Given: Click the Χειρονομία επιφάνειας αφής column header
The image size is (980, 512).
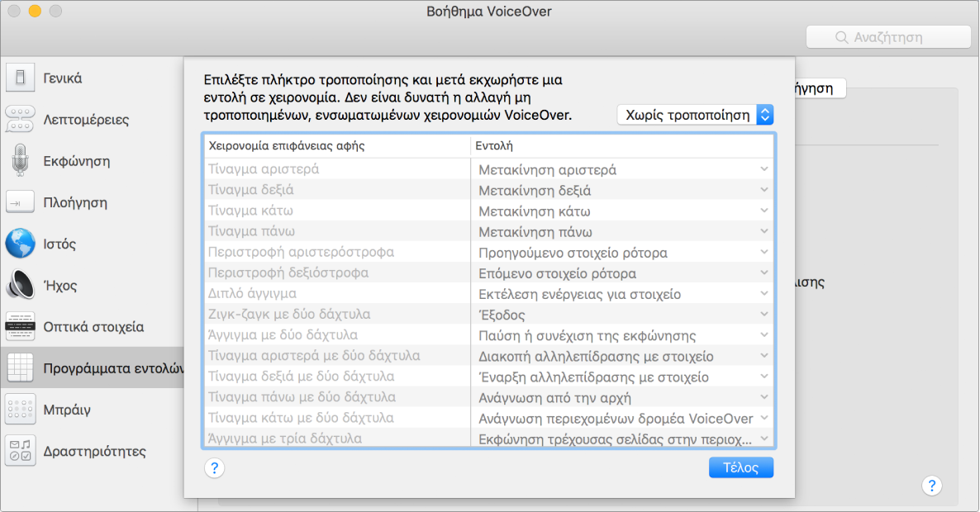Looking at the screenshot, I should 287,146.
